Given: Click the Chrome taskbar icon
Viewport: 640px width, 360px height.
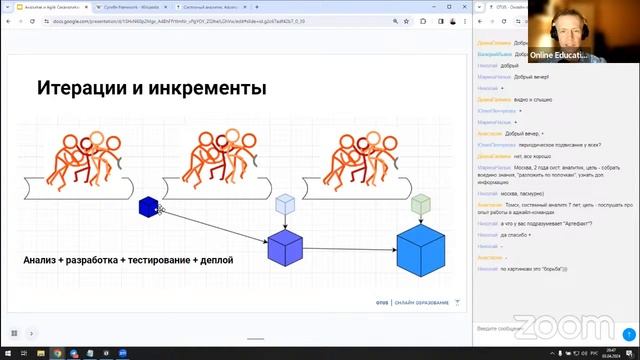Looking at the screenshot, I should (x=58, y=353).
